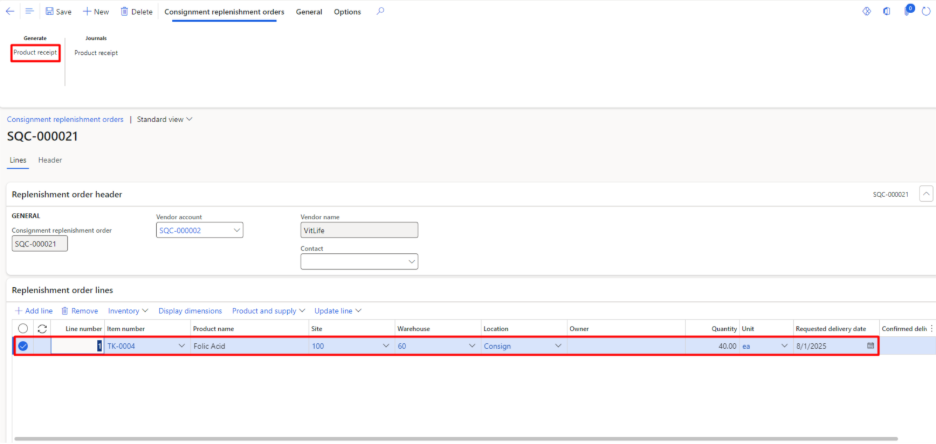This screenshot has height=444, width=936.
Task: Open the search magnifier in action pane
Action: 380,12
